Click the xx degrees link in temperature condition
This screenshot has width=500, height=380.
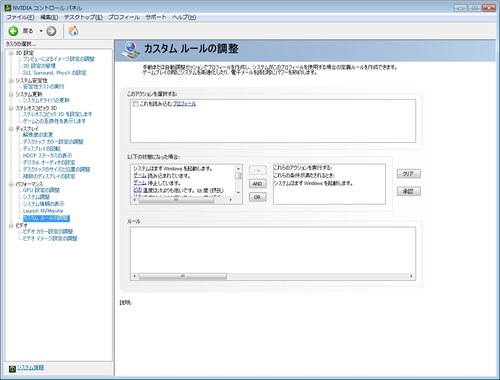click(x=199, y=191)
